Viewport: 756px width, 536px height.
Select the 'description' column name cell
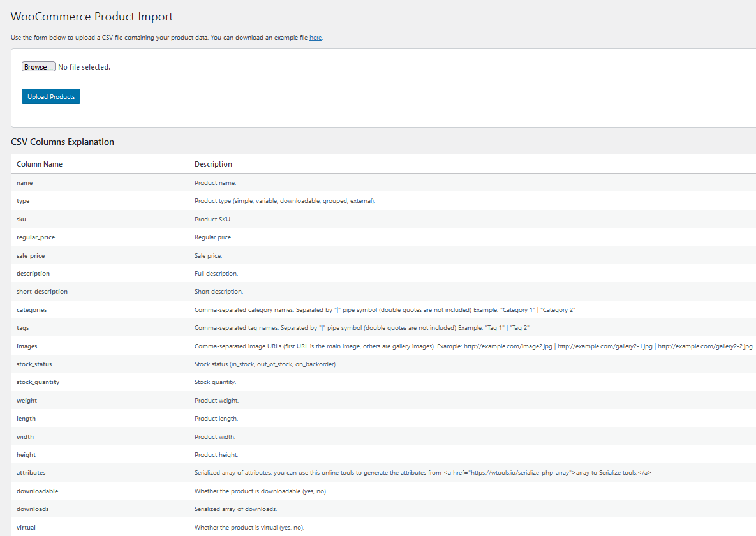point(33,274)
